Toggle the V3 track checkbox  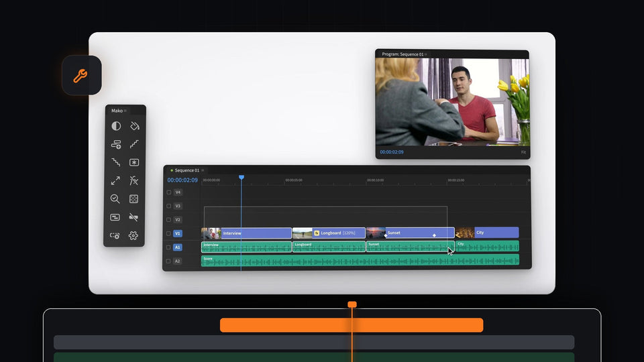tap(169, 206)
